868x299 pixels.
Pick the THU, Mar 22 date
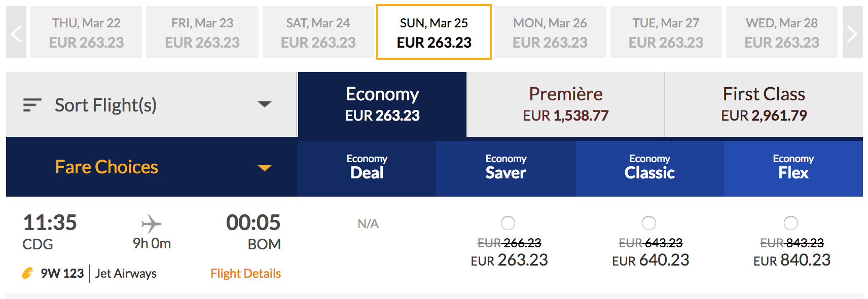pyautogui.click(x=86, y=32)
